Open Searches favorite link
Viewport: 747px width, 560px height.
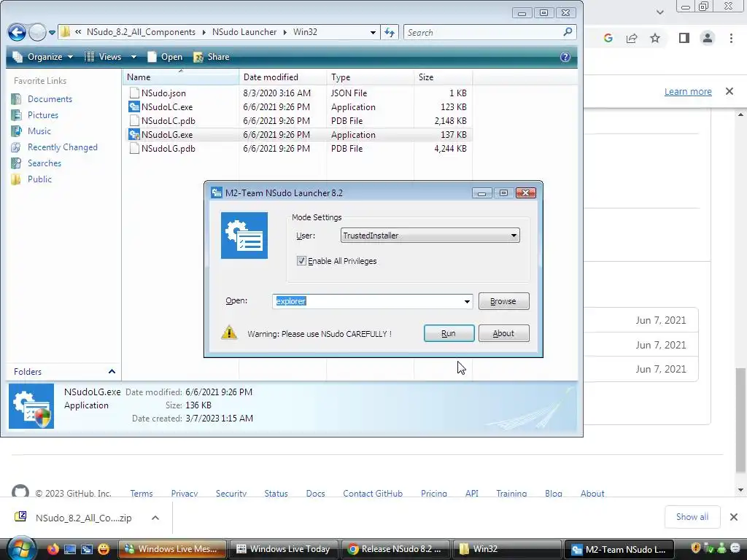coord(44,163)
